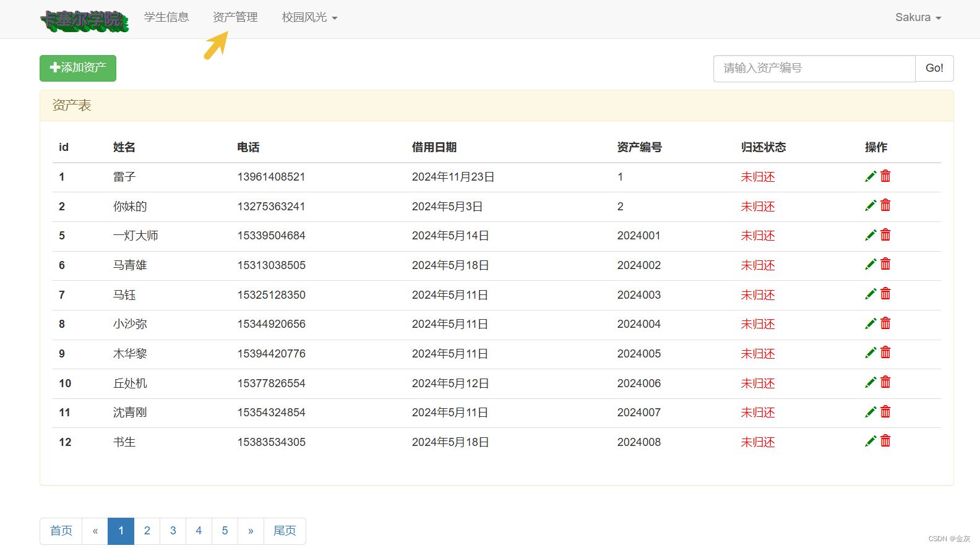Edit the row for 雷子
This screenshot has width=980, height=548.
click(870, 176)
